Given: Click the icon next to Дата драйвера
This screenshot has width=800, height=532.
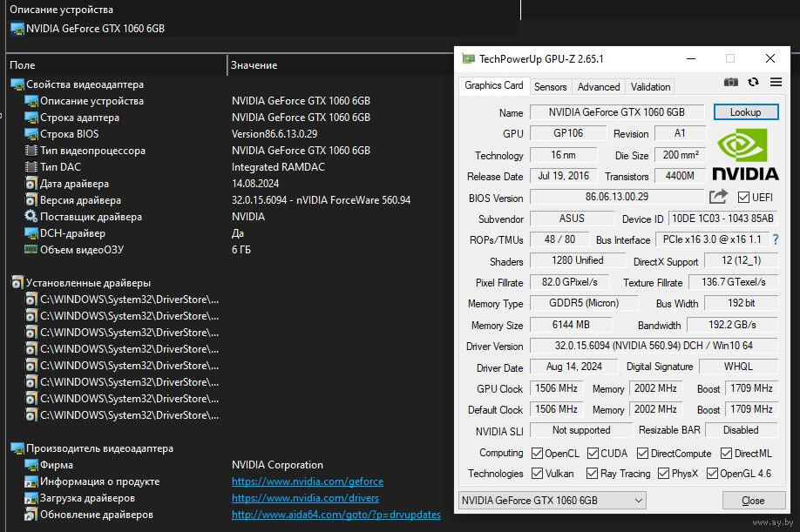Looking at the screenshot, I should pos(31,184).
